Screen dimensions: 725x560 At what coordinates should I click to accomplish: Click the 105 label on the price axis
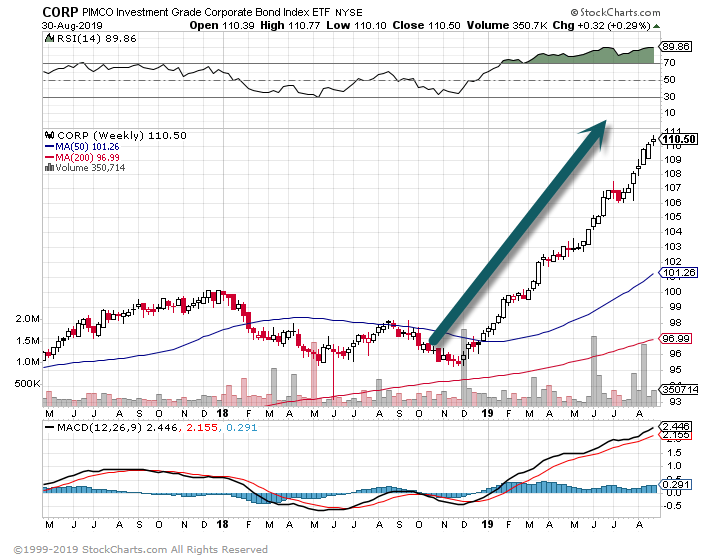point(673,217)
